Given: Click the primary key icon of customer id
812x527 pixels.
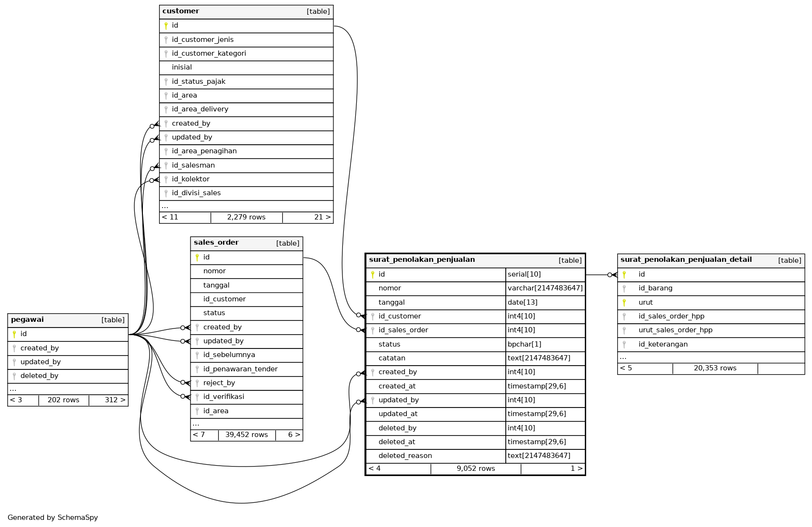Looking at the screenshot, I should point(166,26).
